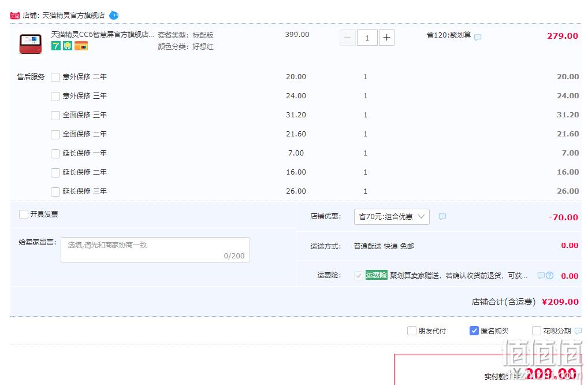The image size is (588, 385).
Task: Check the 朋友代付 option
Action: pyautogui.click(x=412, y=331)
